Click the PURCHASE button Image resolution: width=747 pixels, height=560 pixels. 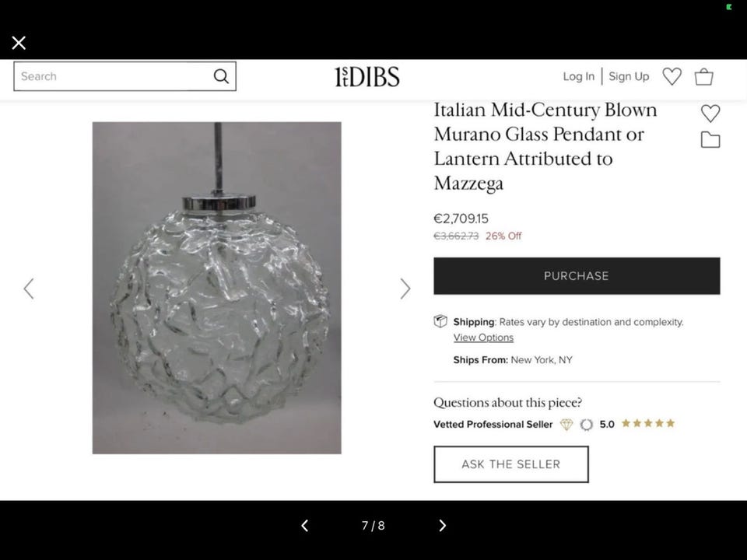[x=577, y=275]
